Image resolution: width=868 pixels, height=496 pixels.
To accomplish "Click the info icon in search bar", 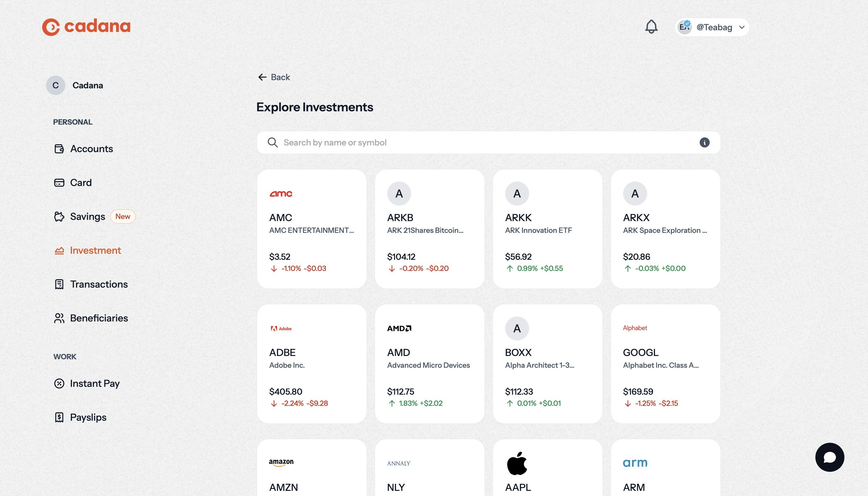I will [704, 142].
